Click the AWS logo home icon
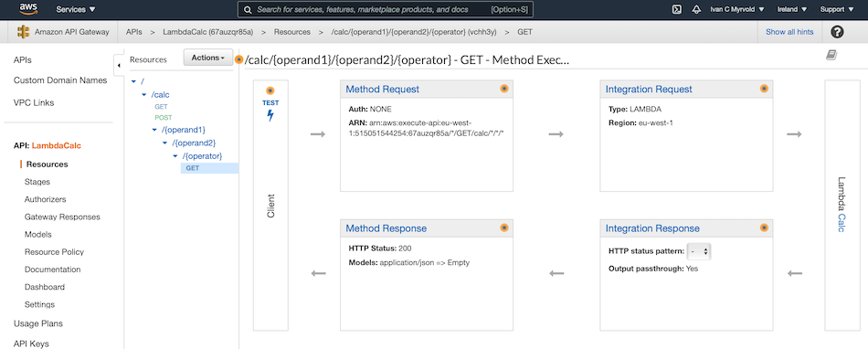 [x=28, y=8]
